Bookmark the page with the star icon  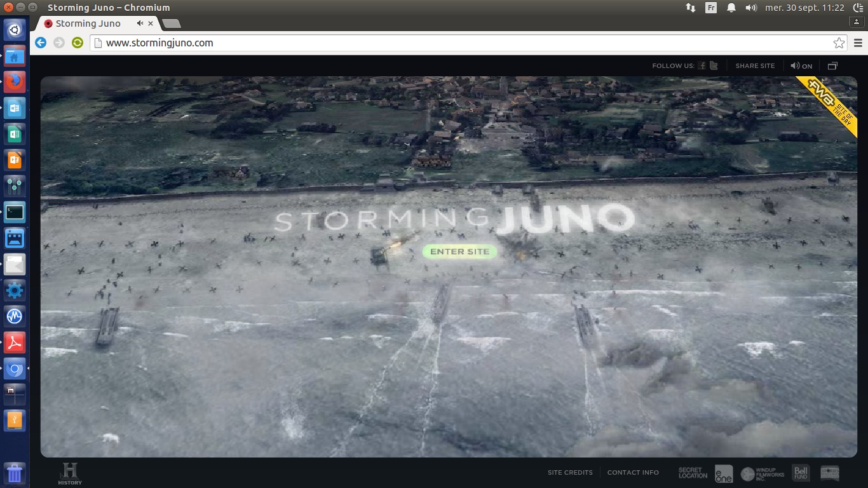pos(839,43)
